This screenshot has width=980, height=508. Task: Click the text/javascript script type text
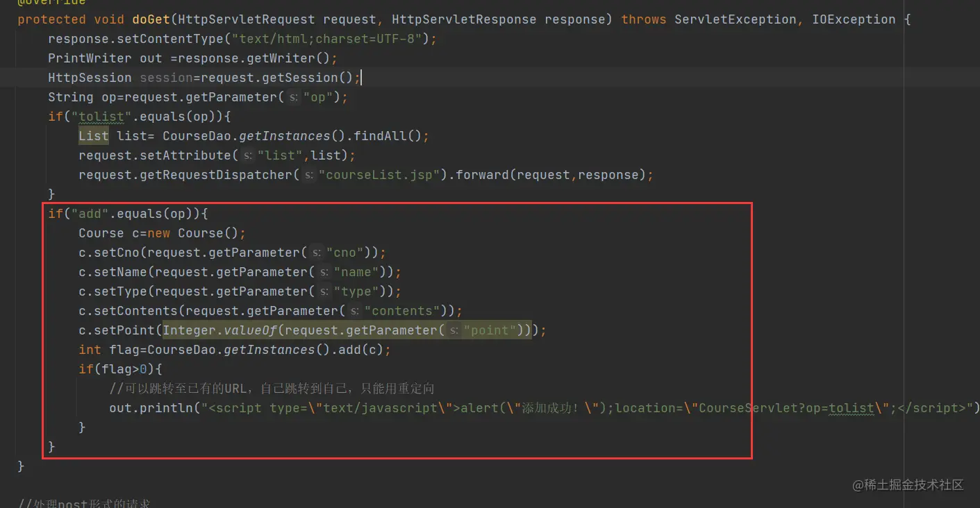point(380,408)
